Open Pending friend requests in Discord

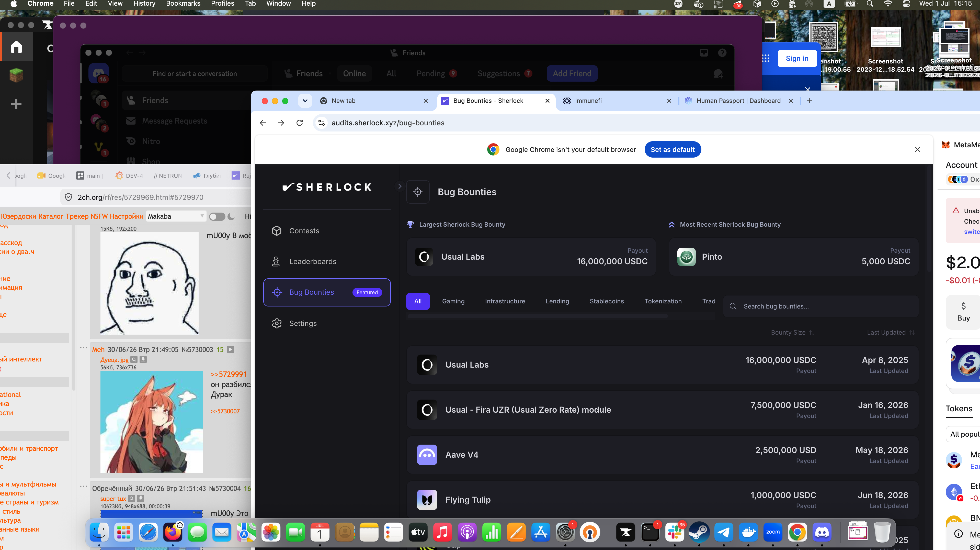(x=436, y=73)
